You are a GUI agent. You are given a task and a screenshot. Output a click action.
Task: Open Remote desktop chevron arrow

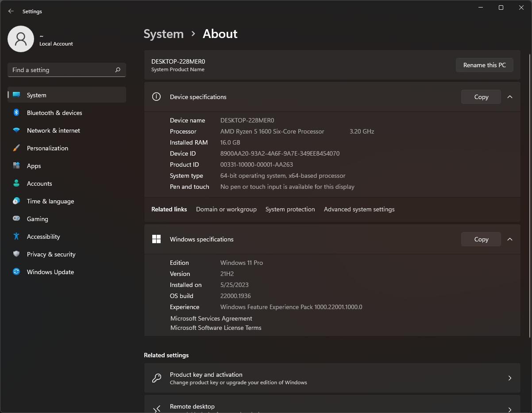[x=510, y=409]
